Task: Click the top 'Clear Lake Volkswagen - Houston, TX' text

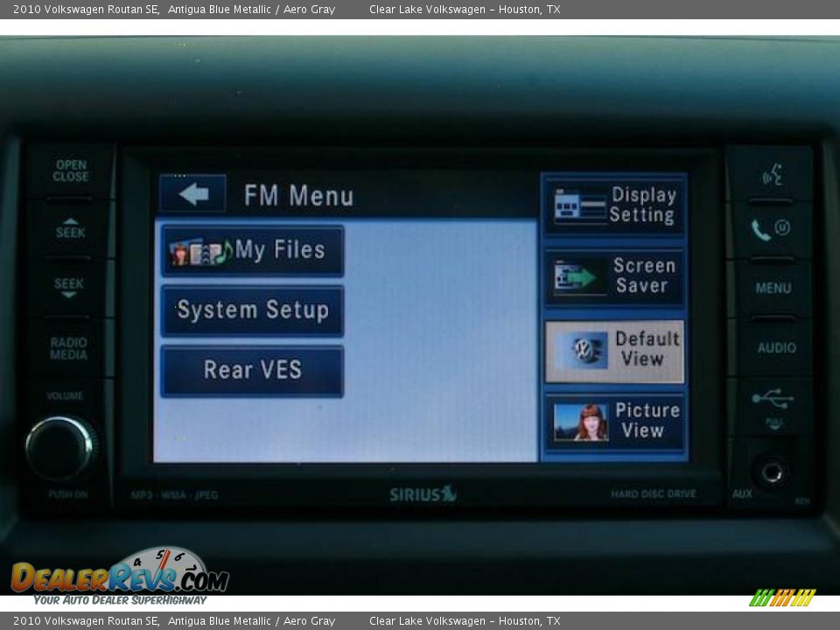Action: 465,9
